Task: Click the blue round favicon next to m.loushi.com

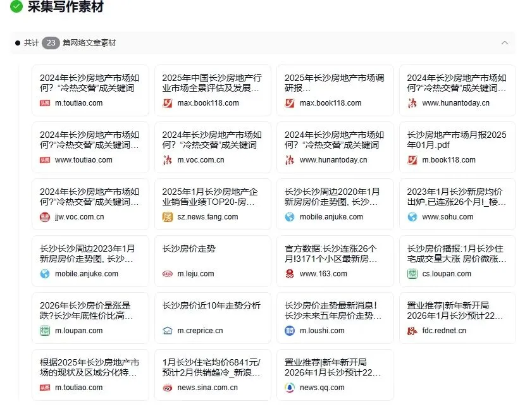Action: tap(290, 331)
